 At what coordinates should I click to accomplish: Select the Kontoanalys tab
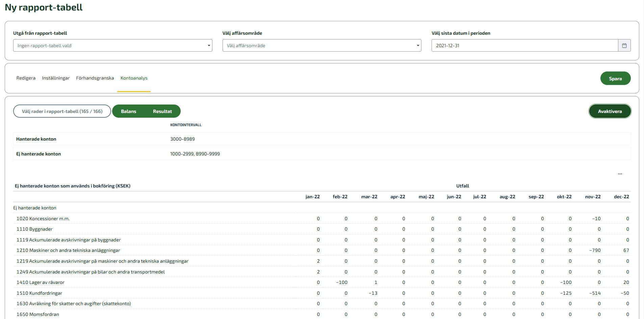pos(134,78)
